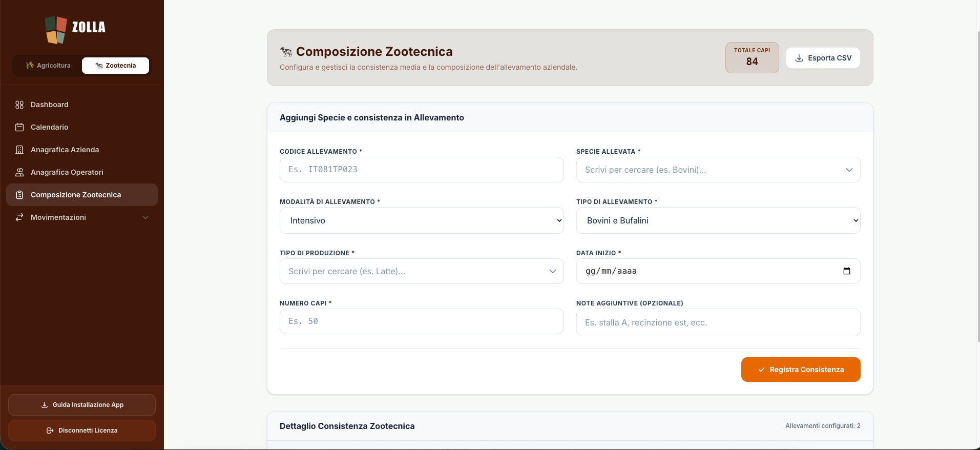Screen dimensions: 980x450
Task: Open the Modalità di Allevamento dropdown
Action: click(422, 220)
